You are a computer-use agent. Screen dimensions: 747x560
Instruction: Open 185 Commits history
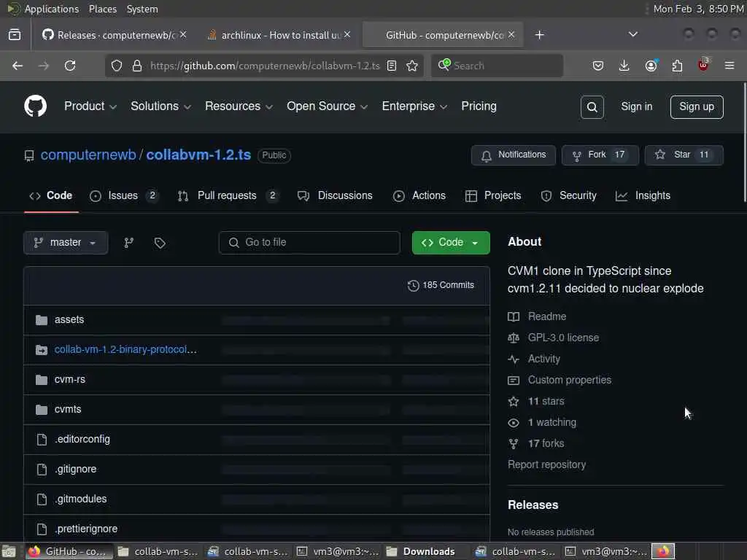(x=441, y=285)
